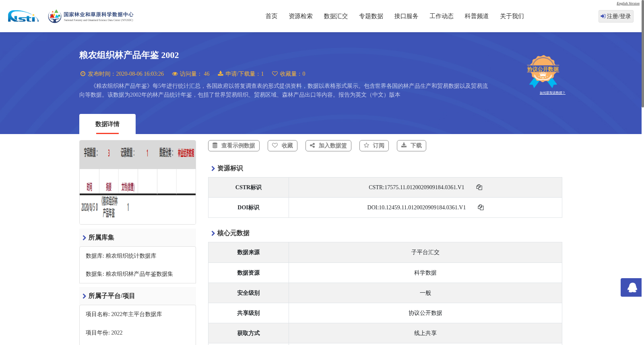
Task: Click the 线上共享 cell
Action: (x=425, y=333)
